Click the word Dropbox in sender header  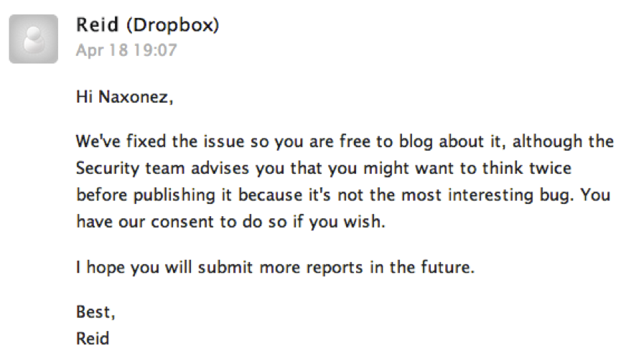[172, 25]
